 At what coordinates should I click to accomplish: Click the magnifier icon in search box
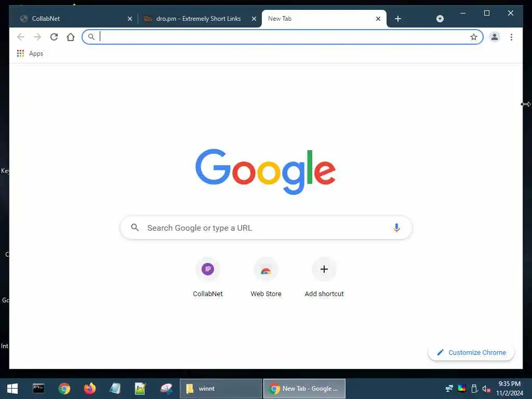click(x=135, y=228)
